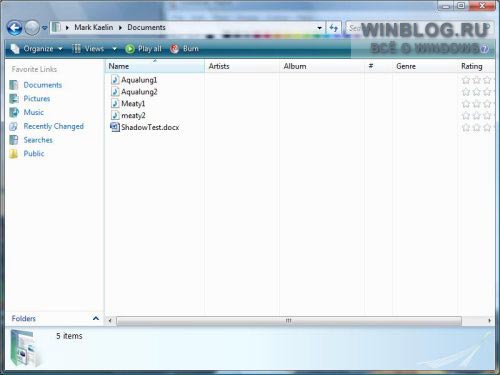Screen dimensions: 500x375
Task: Open Public folder favorite link
Action: (34, 154)
